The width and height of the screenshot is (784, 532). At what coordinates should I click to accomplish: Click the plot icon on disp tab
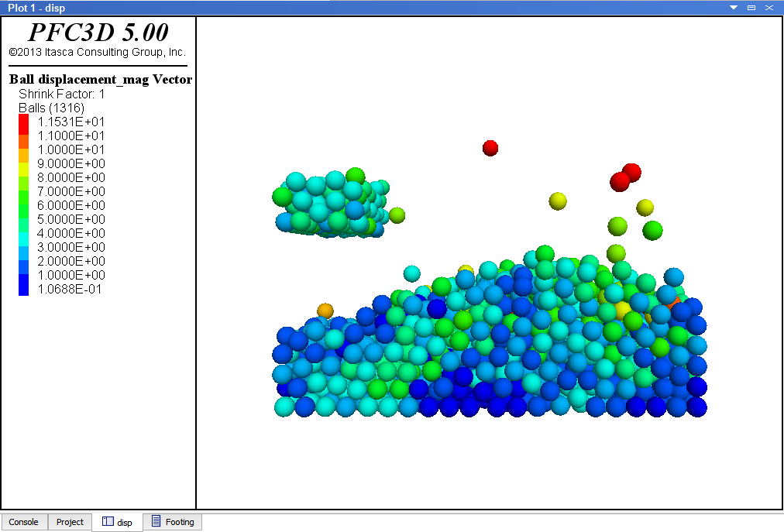point(108,522)
